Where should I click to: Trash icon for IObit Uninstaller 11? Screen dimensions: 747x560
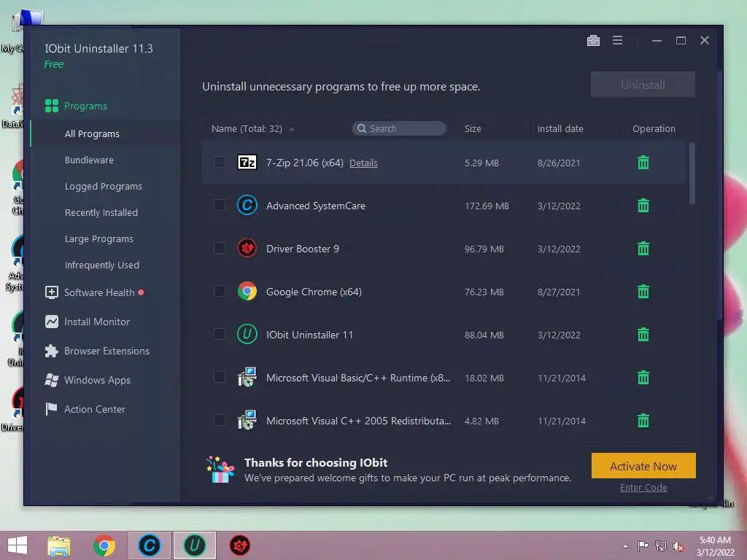tap(643, 335)
